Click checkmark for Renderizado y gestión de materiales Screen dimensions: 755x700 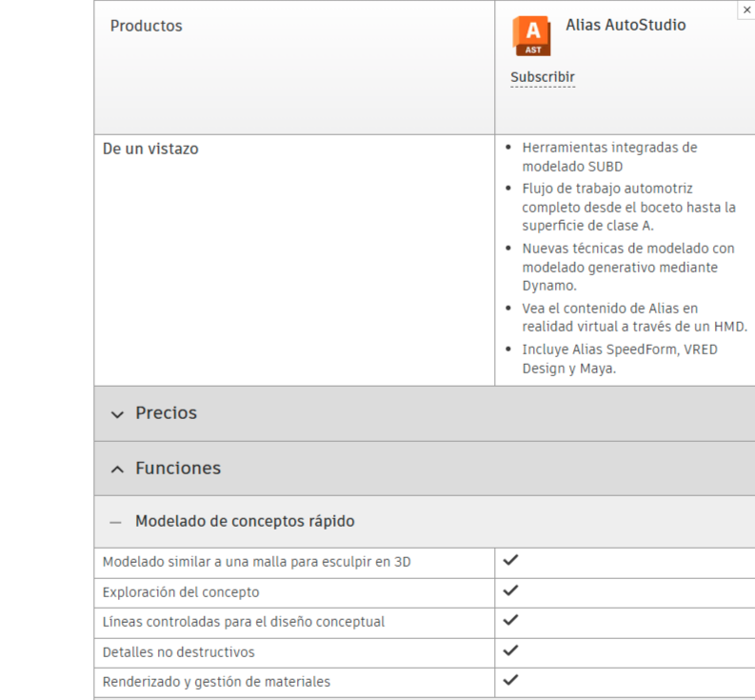510,680
